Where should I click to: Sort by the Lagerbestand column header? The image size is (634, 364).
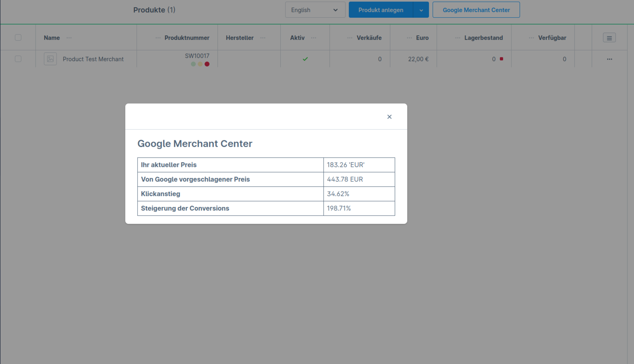point(484,38)
